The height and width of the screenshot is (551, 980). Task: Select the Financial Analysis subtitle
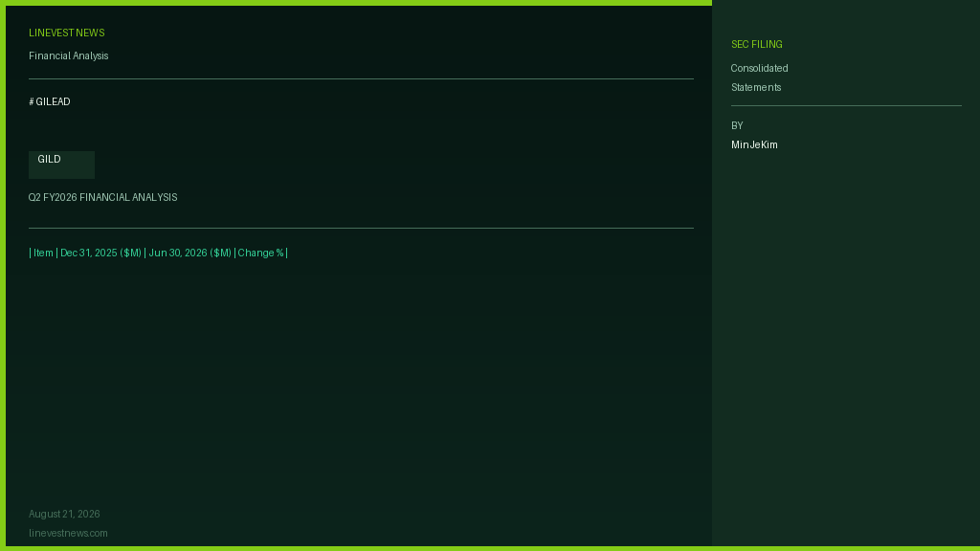(68, 56)
